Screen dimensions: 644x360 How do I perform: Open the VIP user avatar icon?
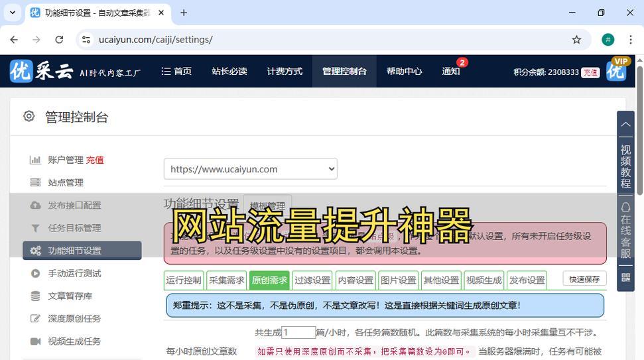617,70
